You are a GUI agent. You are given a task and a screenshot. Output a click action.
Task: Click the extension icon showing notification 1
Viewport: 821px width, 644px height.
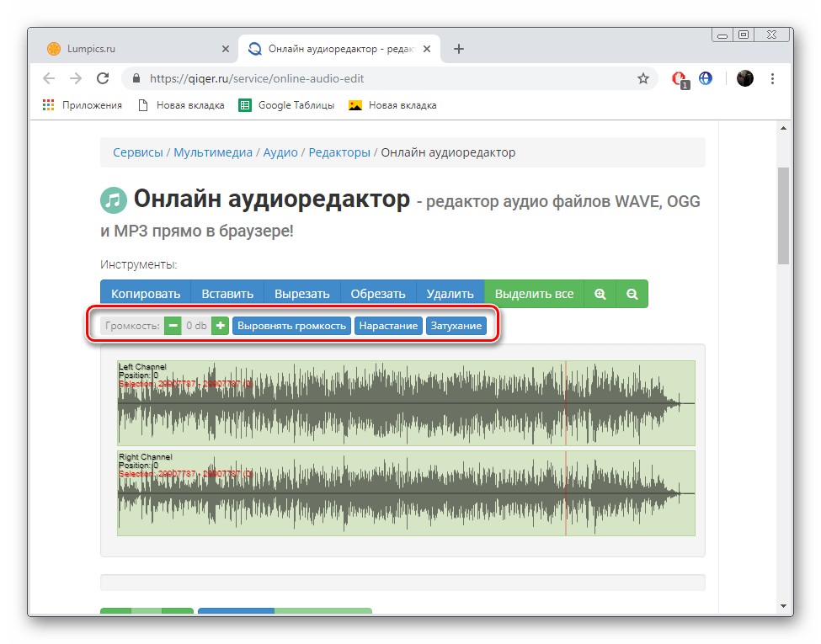680,78
